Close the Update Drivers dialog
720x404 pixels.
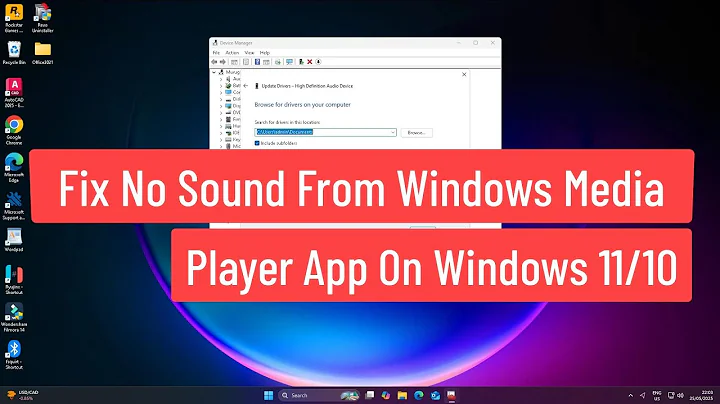pos(464,74)
